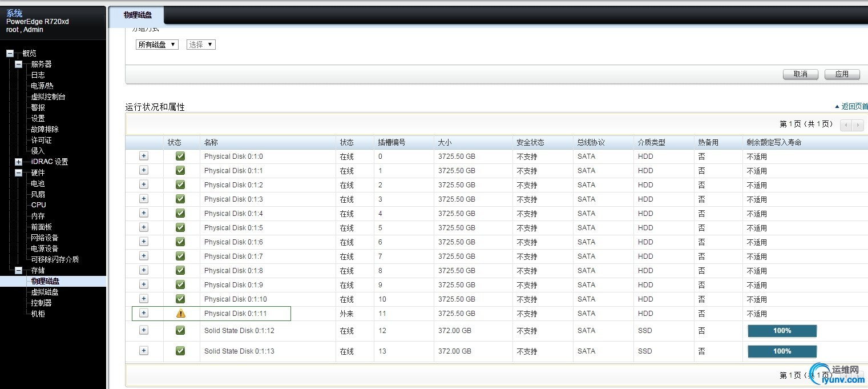Open 许可证 in the sidebar
Screen dimensions: 868x389
(x=41, y=140)
